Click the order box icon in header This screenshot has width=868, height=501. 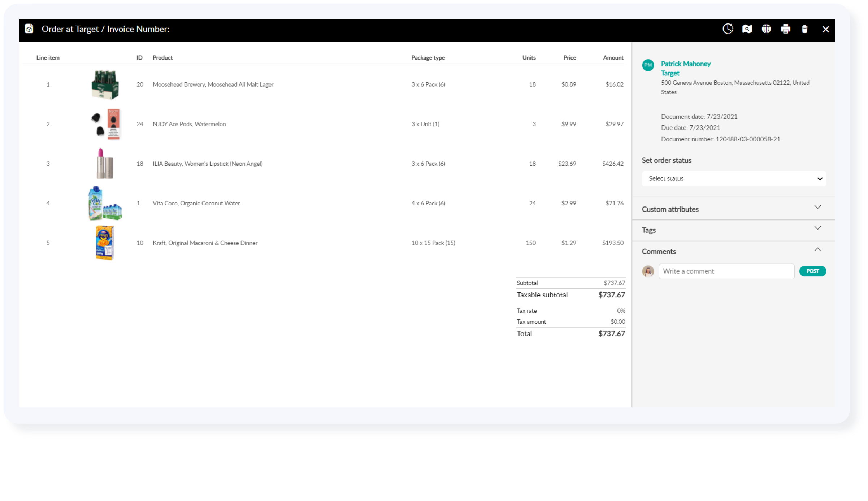[29, 29]
